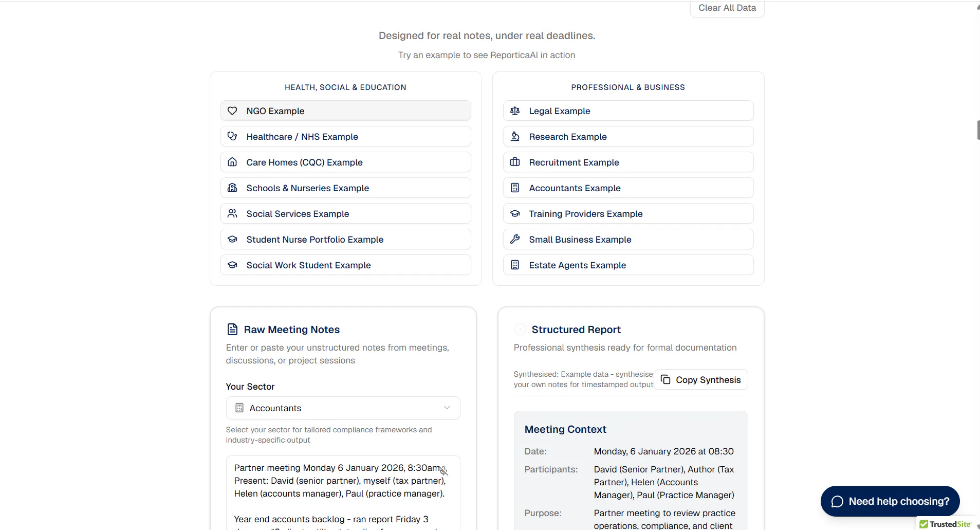Screen dimensions: 980x530
Task: Open the Training Providers Example
Action: coord(628,213)
